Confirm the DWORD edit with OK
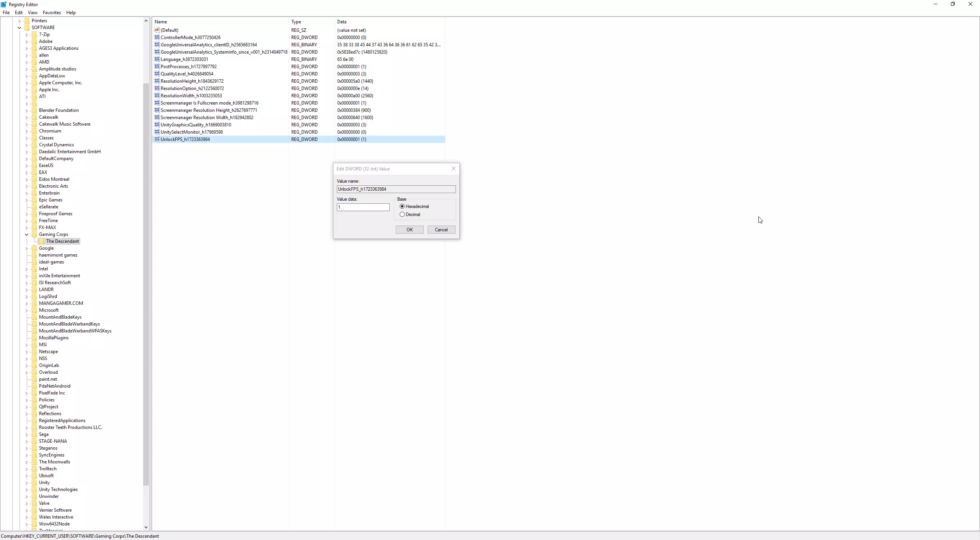The height and width of the screenshot is (540, 980). point(409,230)
